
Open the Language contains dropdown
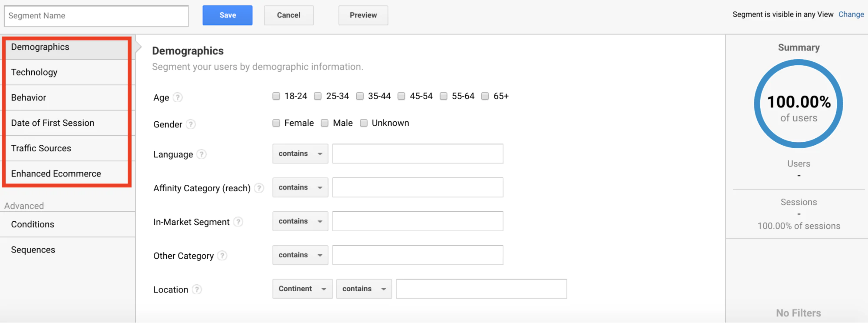click(x=300, y=154)
